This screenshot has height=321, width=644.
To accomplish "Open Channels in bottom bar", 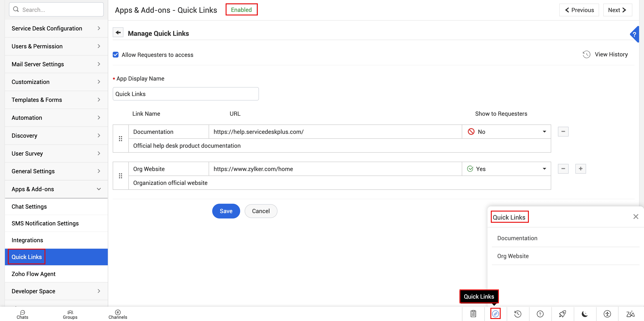I will tap(118, 315).
